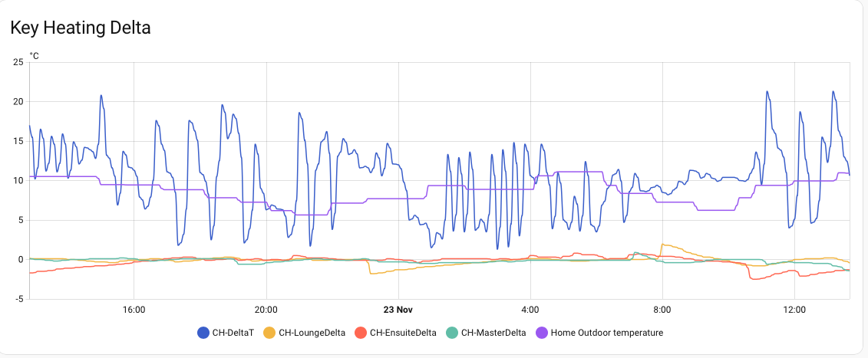Click the Key Heating Delta card title
868x358 pixels.
tap(80, 28)
